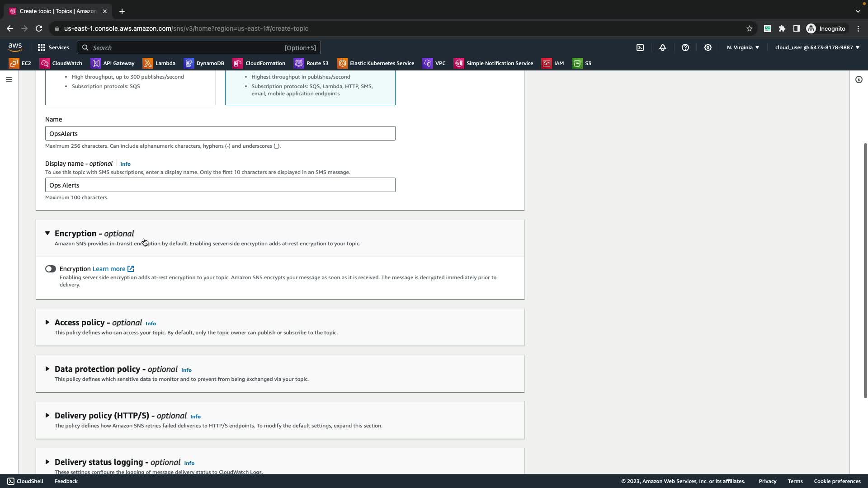Open the DynamoDB shortcut in favorites bar
This screenshot has height=488, width=868.
pos(204,63)
